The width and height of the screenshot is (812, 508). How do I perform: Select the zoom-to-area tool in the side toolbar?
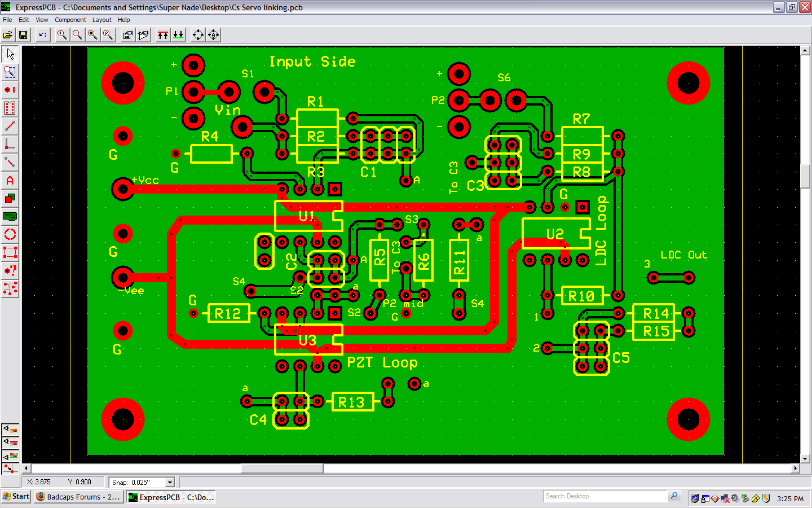(x=10, y=72)
